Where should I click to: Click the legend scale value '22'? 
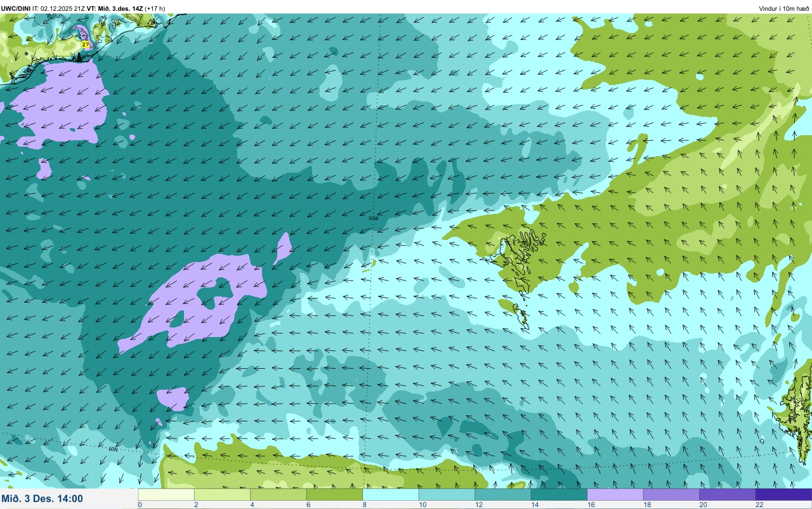click(759, 505)
